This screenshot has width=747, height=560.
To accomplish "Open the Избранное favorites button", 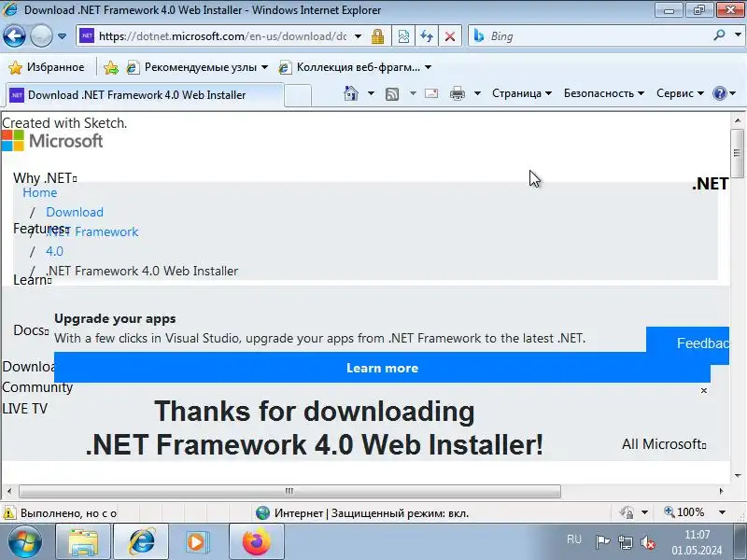I will 47,67.
